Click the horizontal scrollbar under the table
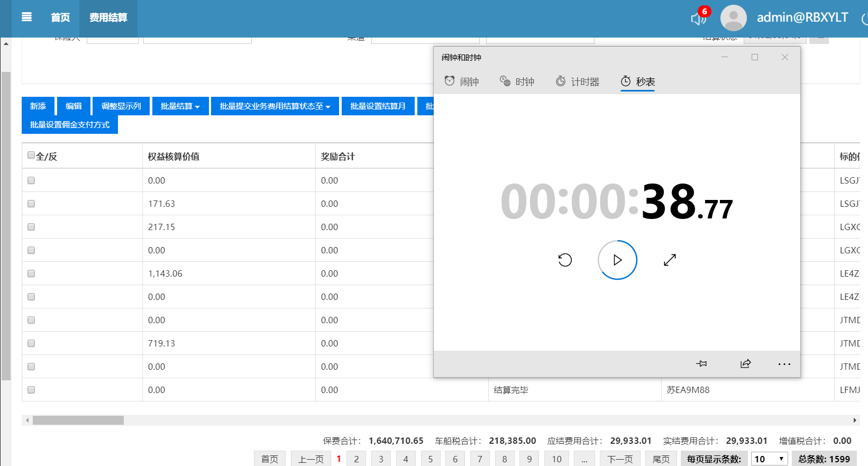The width and height of the screenshot is (868, 466). pyautogui.click(x=78, y=420)
